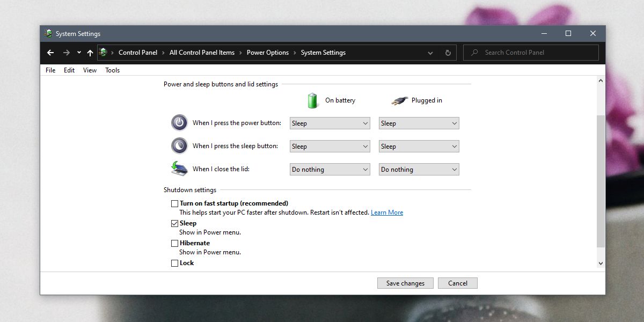644x322 pixels.
Task: Open close lid Plugged in dropdown
Action: coord(419,170)
